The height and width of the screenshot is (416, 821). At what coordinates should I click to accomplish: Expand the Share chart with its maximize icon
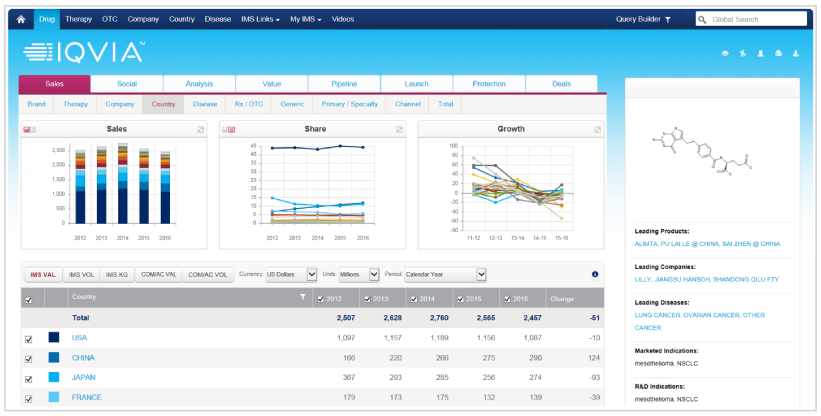click(400, 129)
